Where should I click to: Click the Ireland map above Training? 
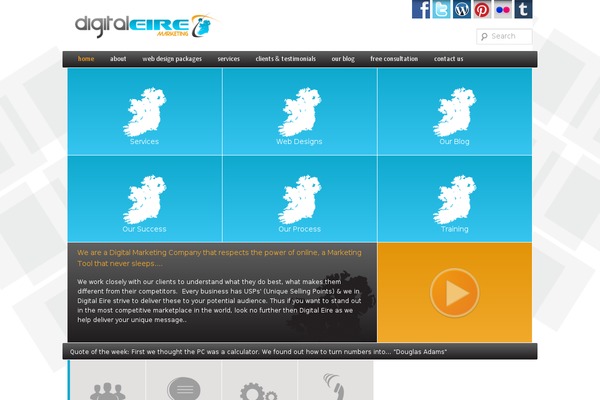click(454, 199)
